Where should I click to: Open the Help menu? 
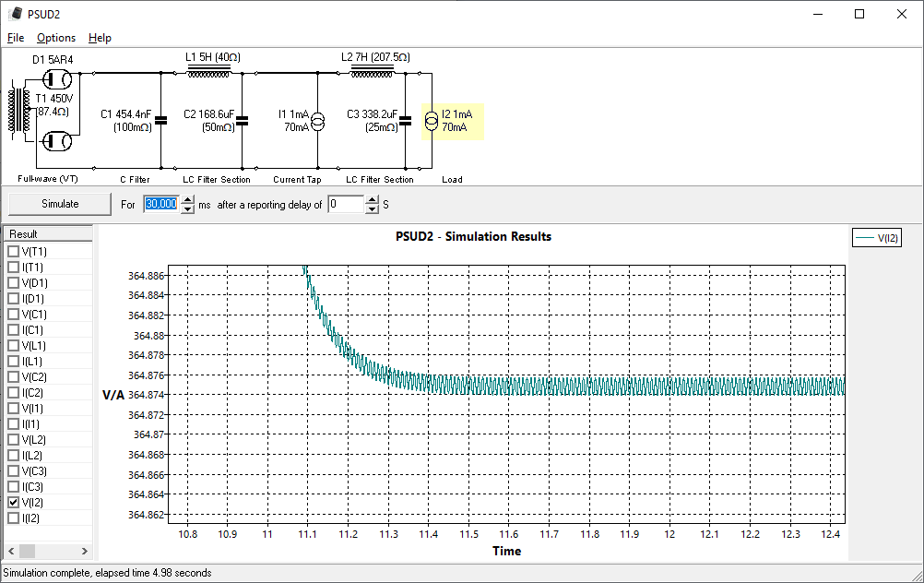click(100, 38)
